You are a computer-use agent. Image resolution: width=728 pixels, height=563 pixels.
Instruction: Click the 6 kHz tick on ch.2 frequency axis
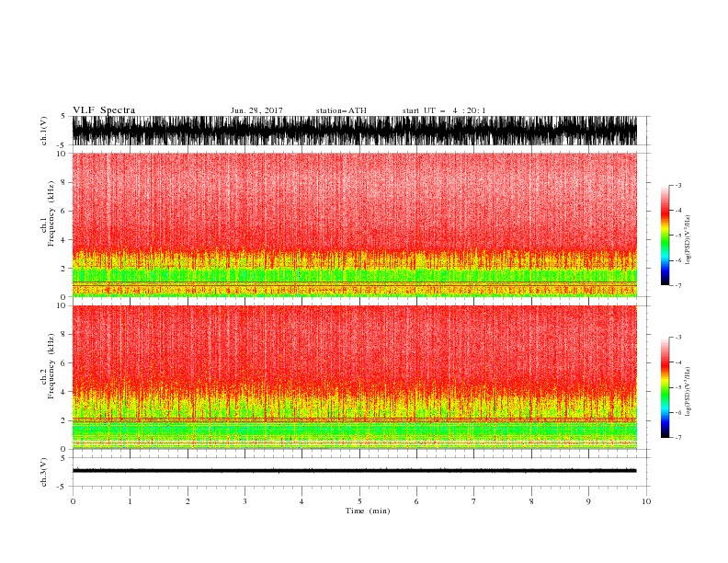[63, 363]
